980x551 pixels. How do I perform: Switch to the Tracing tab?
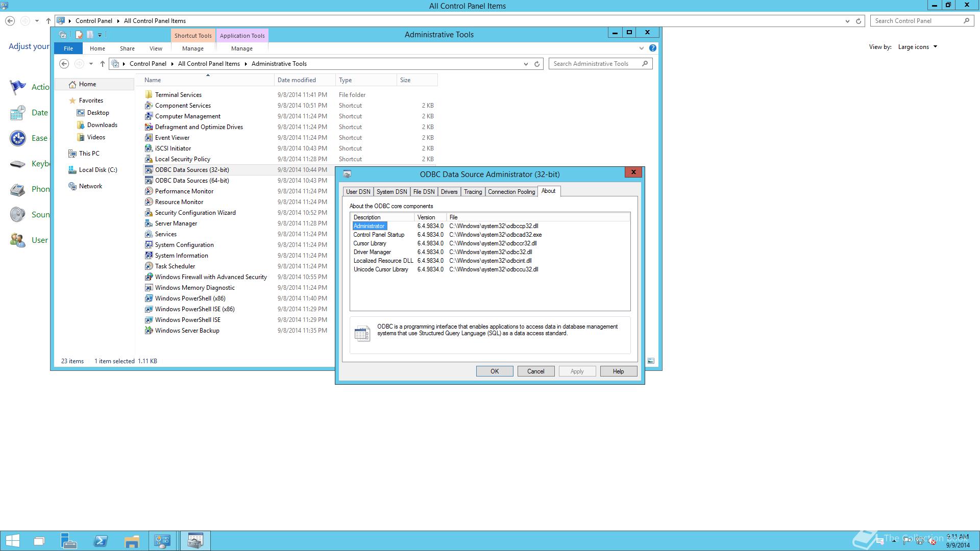pos(473,192)
